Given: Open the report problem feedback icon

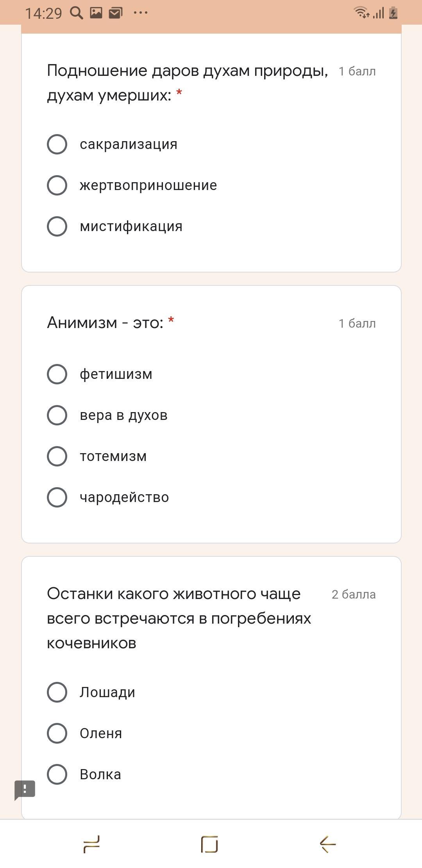Looking at the screenshot, I should pos(25,790).
